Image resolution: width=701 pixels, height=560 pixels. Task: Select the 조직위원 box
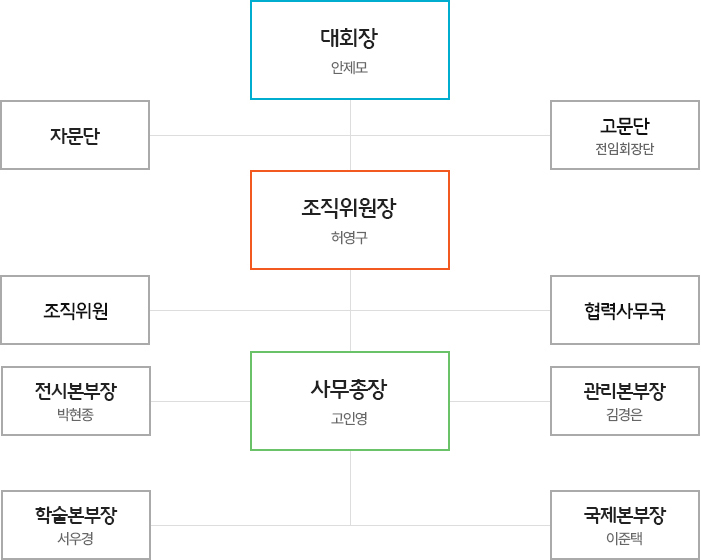(75, 310)
